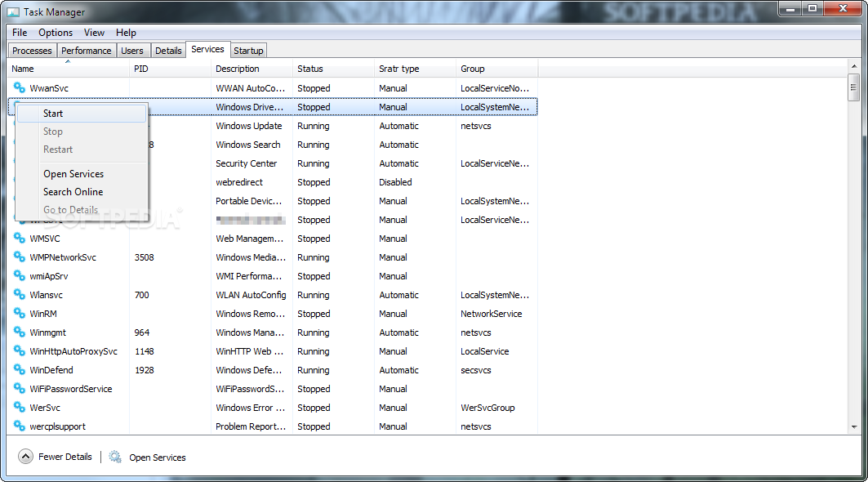Click the WMPNetworkSvc service gear icon
This screenshot has width=868, height=482.
(x=20, y=257)
